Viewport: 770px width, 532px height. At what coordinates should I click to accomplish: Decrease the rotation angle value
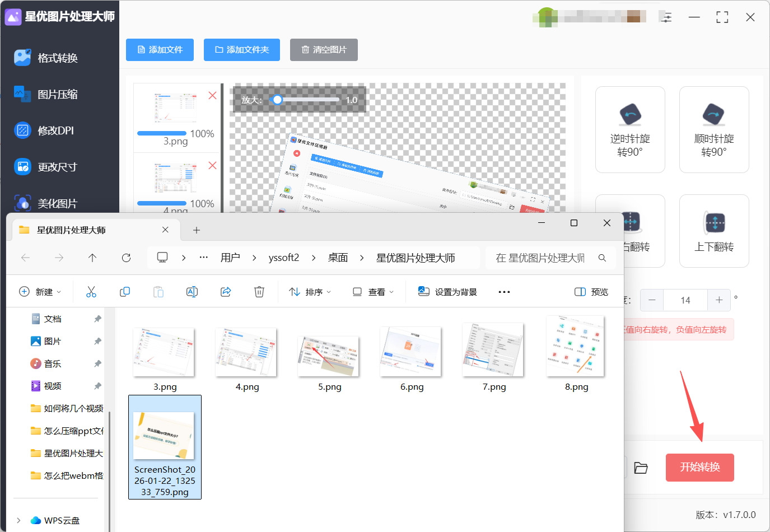[652, 300]
